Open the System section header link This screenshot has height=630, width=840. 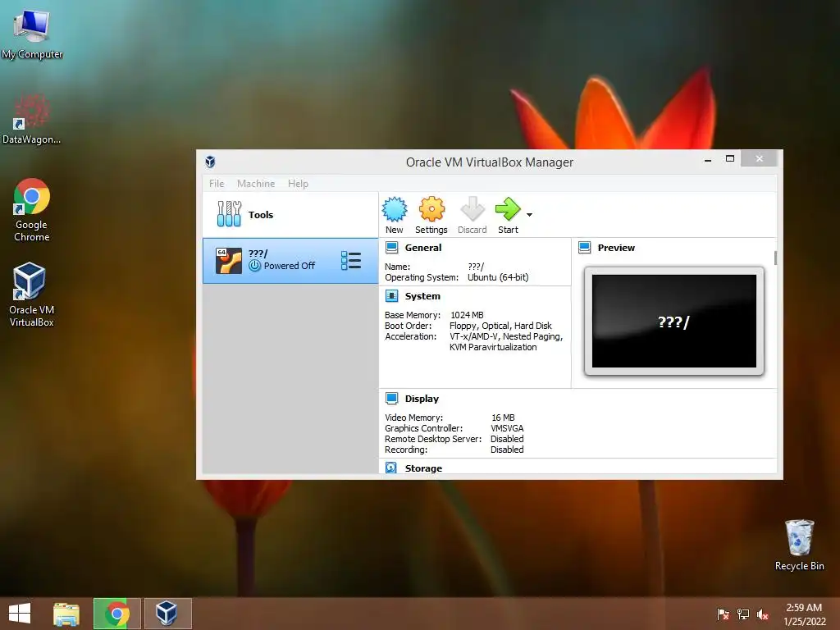[x=422, y=295]
